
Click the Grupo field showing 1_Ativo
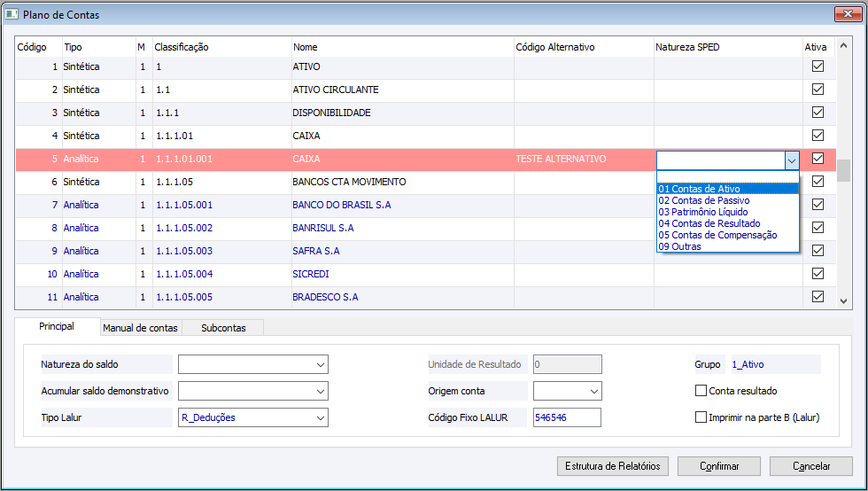(x=776, y=364)
